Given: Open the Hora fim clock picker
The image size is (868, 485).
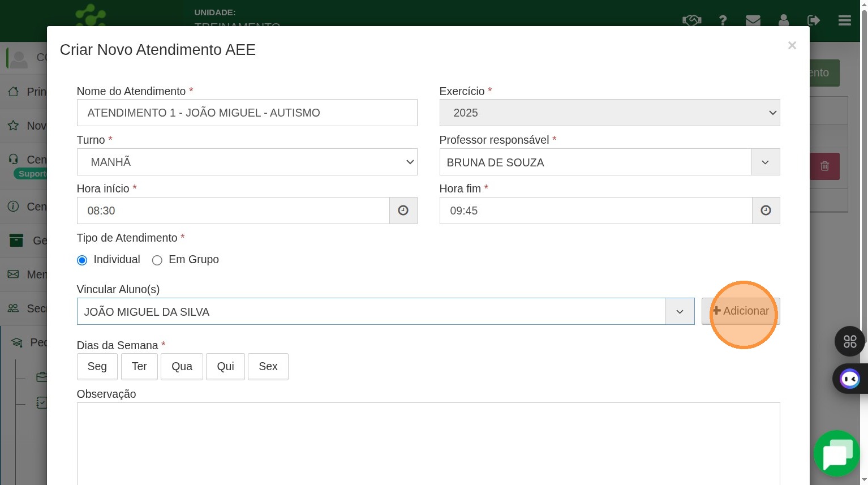Looking at the screenshot, I should coord(766,211).
